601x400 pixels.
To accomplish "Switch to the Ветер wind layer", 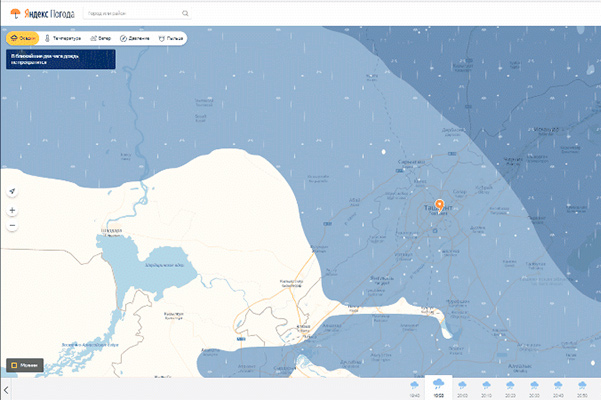I will 100,38.
